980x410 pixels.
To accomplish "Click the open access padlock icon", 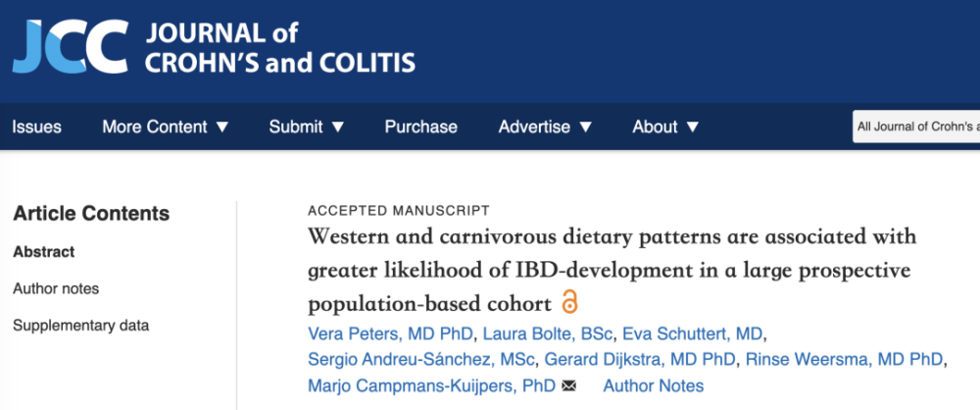I will 569,300.
